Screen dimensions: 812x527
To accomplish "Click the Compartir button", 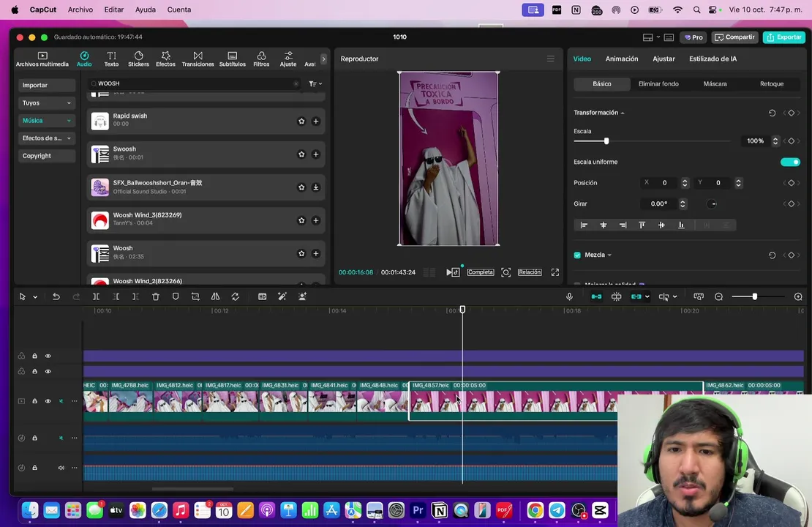I will (734, 37).
